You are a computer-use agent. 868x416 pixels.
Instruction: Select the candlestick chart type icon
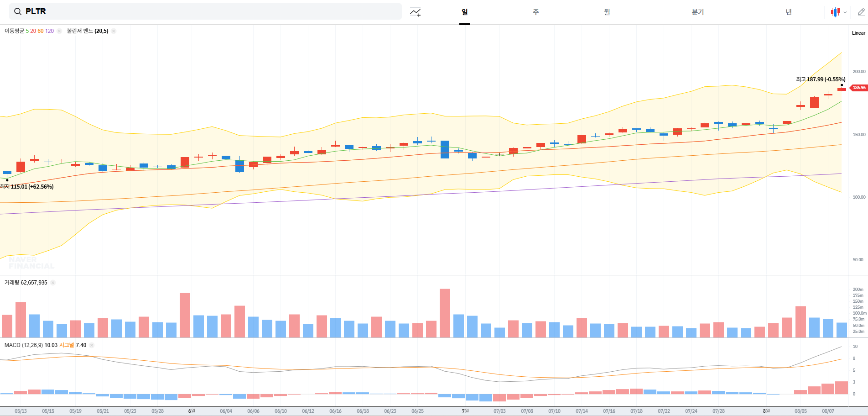click(835, 12)
